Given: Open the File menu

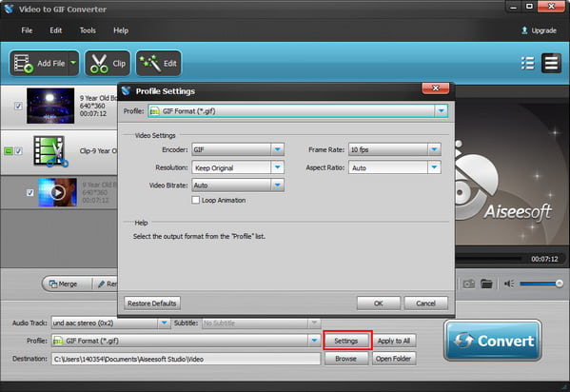Looking at the screenshot, I should (27, 30).
